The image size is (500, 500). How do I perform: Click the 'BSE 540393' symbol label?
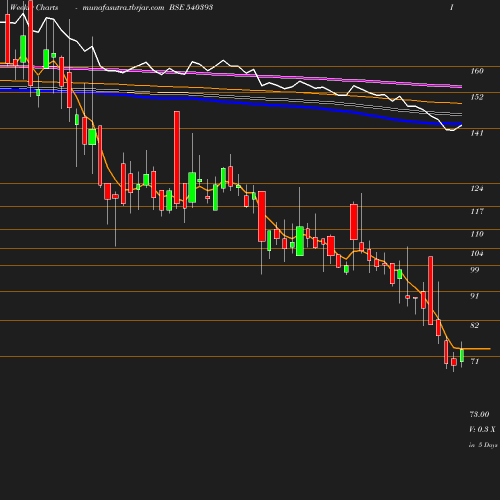point(191,7)
